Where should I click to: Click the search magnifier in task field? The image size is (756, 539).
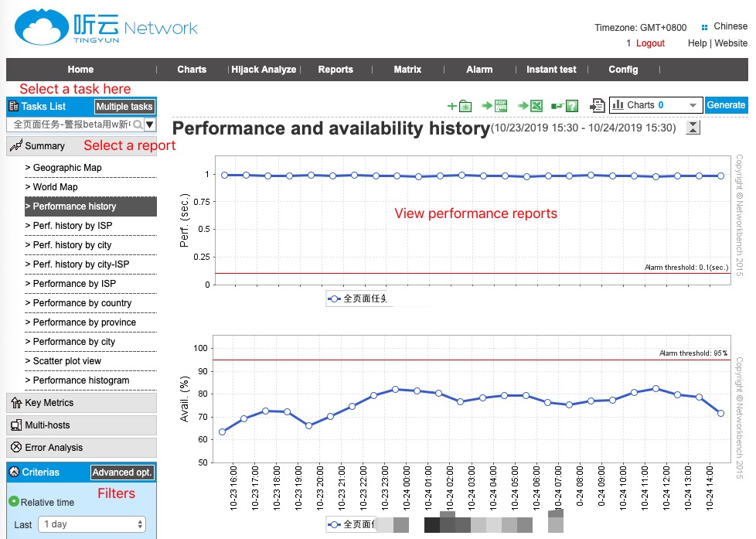[138, 125]
